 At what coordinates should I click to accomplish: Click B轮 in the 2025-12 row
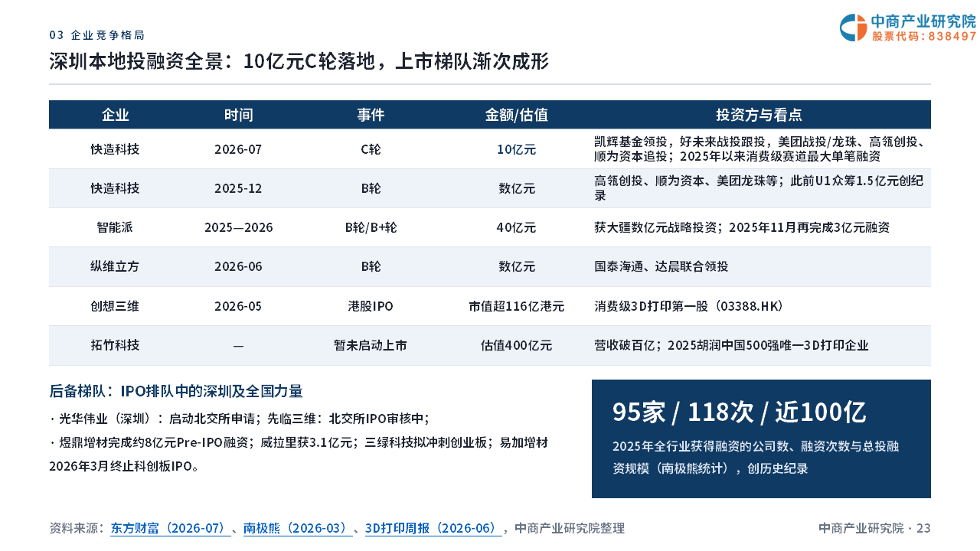point(371,188)
